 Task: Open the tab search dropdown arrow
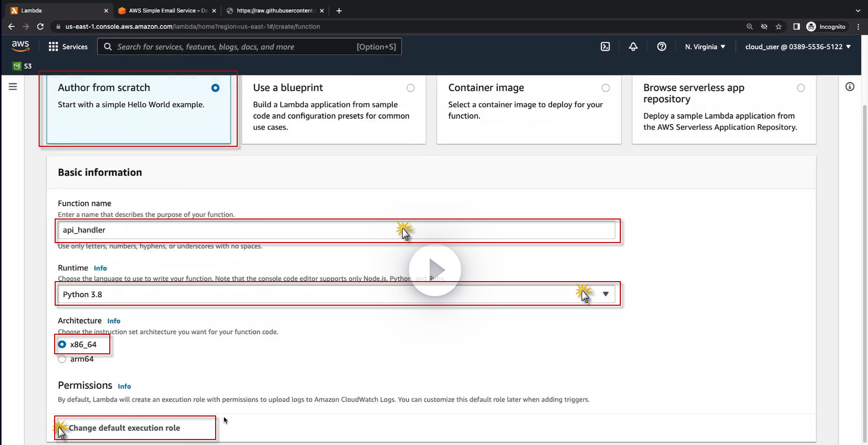[858, 11]
